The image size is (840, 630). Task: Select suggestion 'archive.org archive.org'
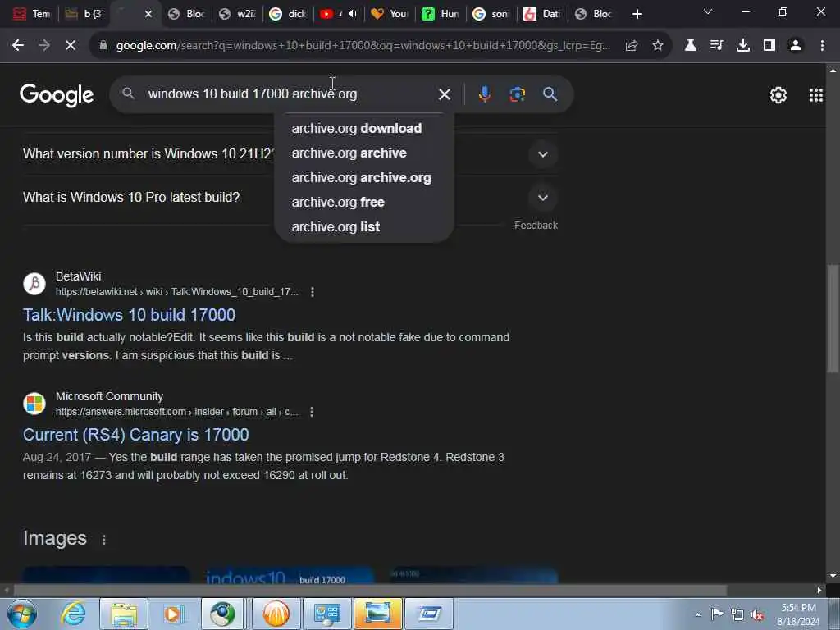coord(364,178)
